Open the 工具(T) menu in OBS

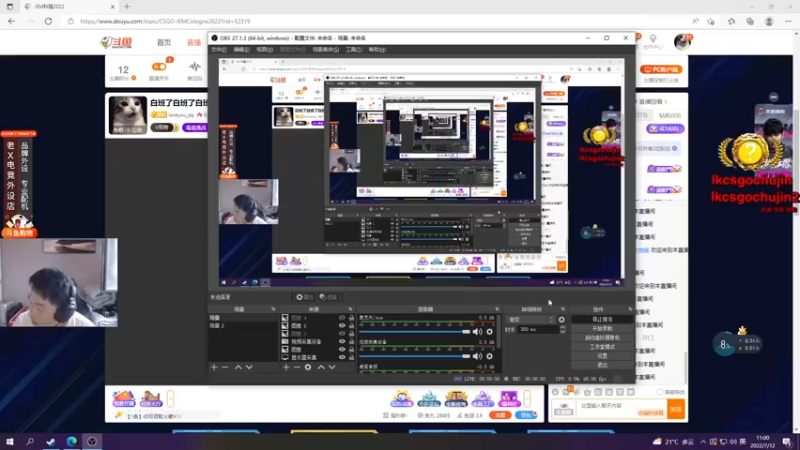[x=354, y=49]
